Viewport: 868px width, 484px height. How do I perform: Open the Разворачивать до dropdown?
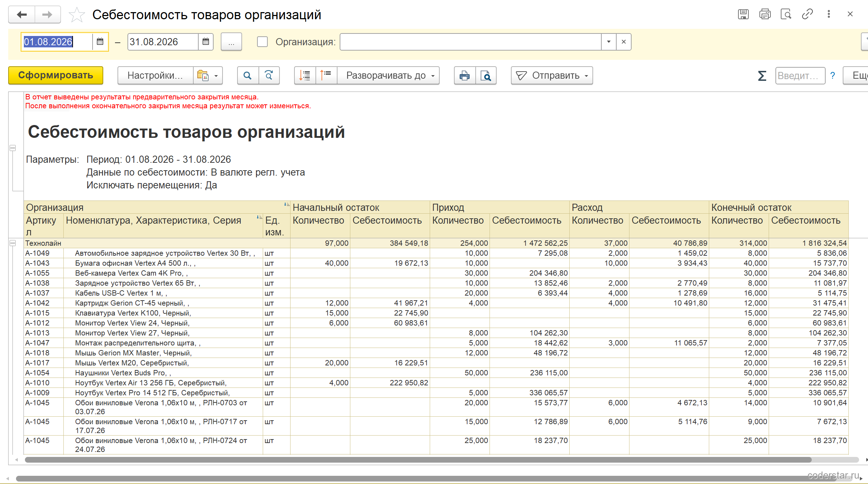click(388, 76)
